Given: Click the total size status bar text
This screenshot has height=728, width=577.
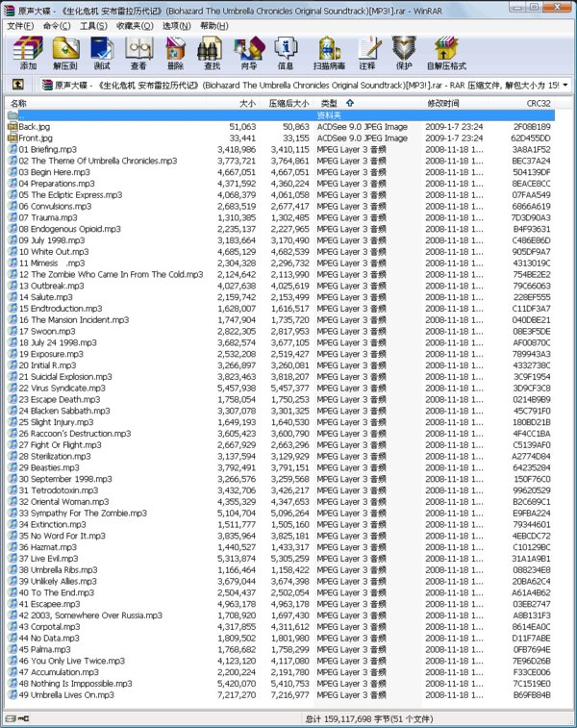Looking at the screenshot, I should click(369, 718).
